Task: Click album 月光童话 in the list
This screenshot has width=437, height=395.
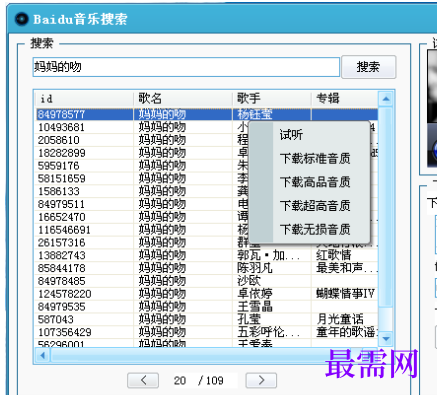Action: point(340,319)
